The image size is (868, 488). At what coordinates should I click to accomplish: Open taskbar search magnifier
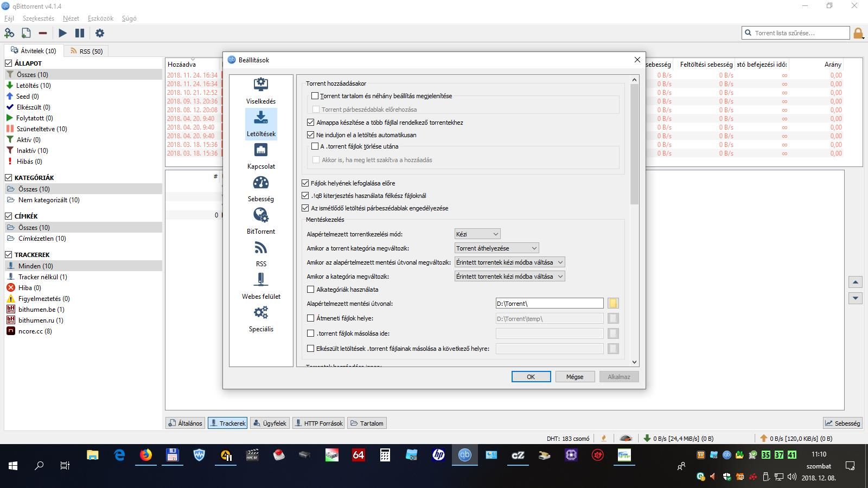pyautogui.click(x=39, y=465)
